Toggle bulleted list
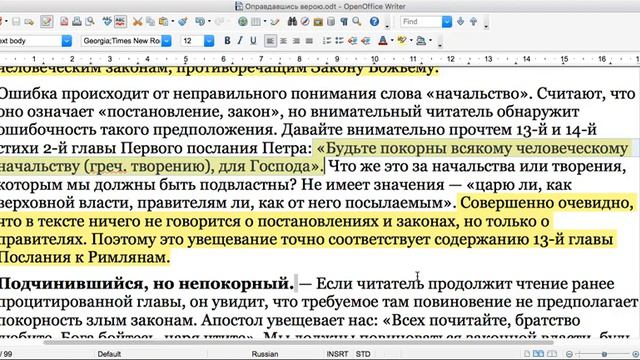Viewport: 640px width, 360px height. click(x=340, y=41)
